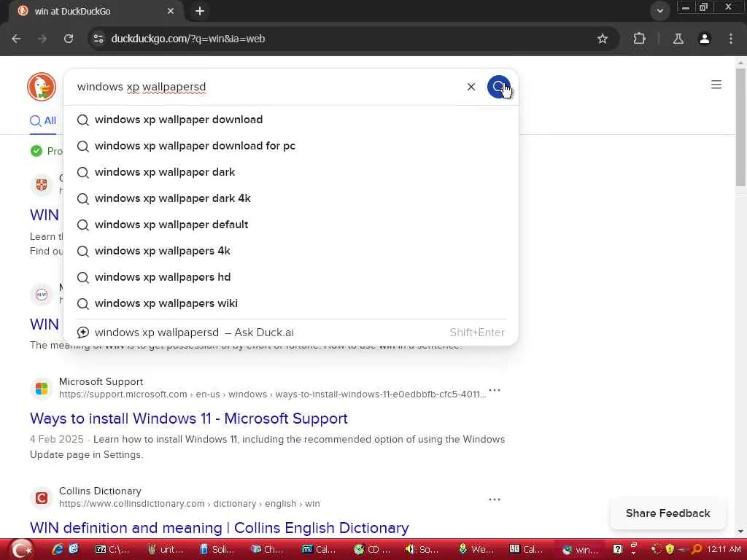Switch to 'unt...' taskbar window
Viewport: 747px width, 560px height.
165,550
